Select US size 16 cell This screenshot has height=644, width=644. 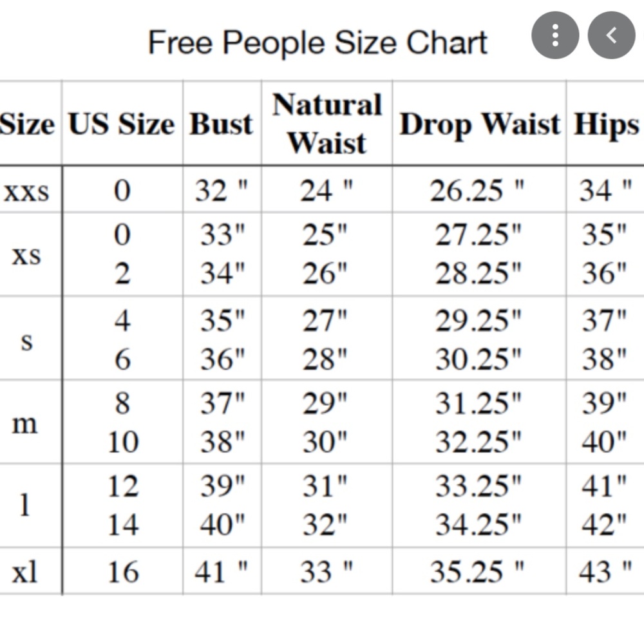123,572
